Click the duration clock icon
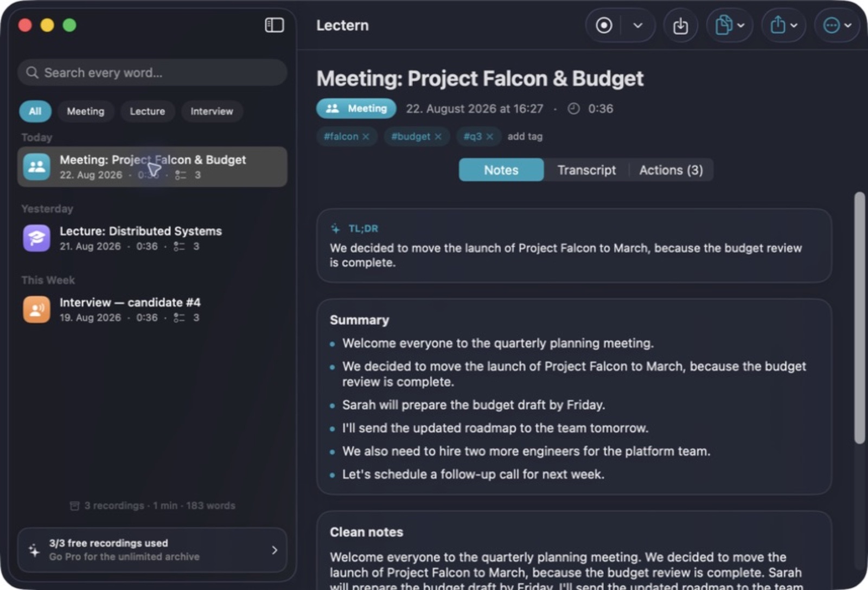This screenshot has width=868, height=590. 574,109
